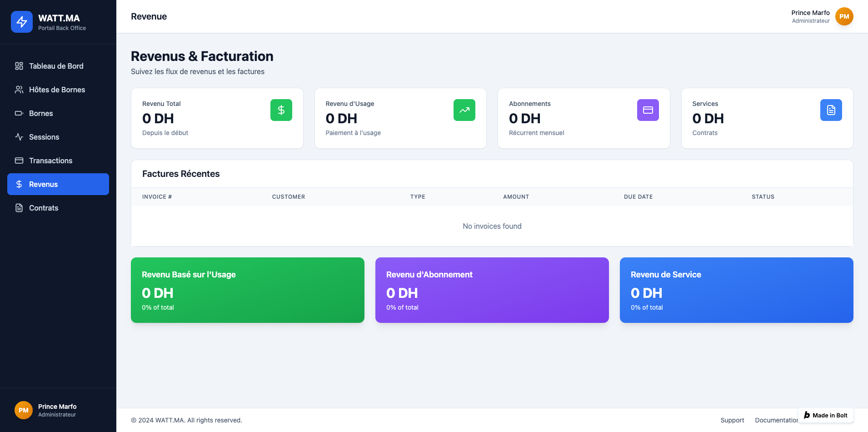Click the Prince Marfo avatar at top right
Screen dimensions: 868x432
click(x=845, y=16)
